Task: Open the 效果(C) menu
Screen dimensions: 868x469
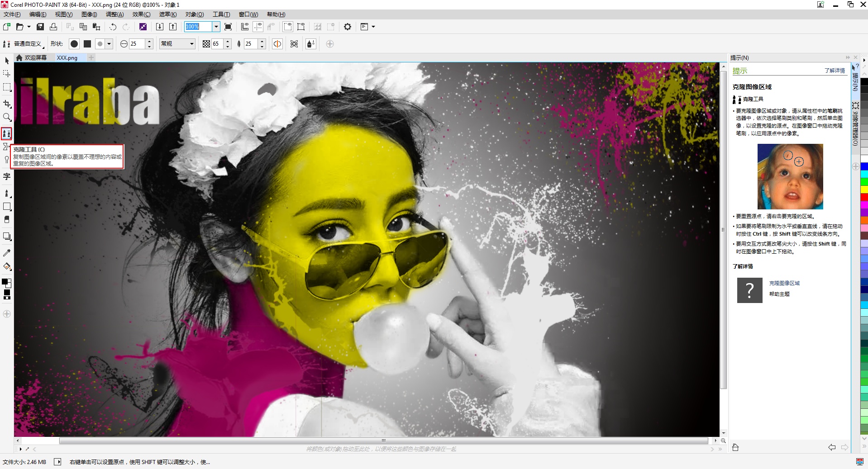Action: [x=141, y=14]
